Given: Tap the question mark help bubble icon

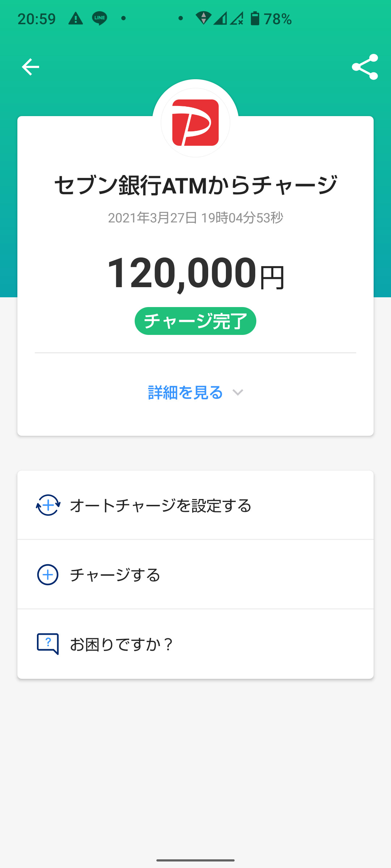Looking at the screenshot, I should tap(48, 644).
